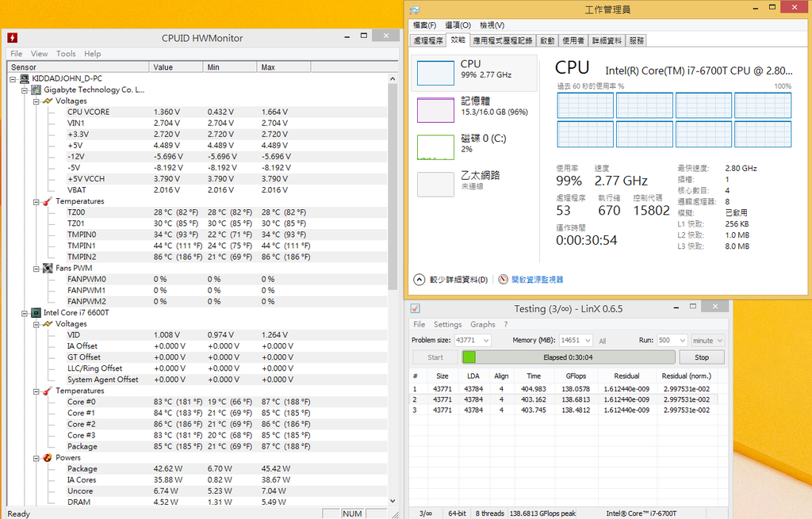This screenshot has height=519, width=812.
Task: Collapse the Intel Core i7 6600T node
Action: coord(25,313)
